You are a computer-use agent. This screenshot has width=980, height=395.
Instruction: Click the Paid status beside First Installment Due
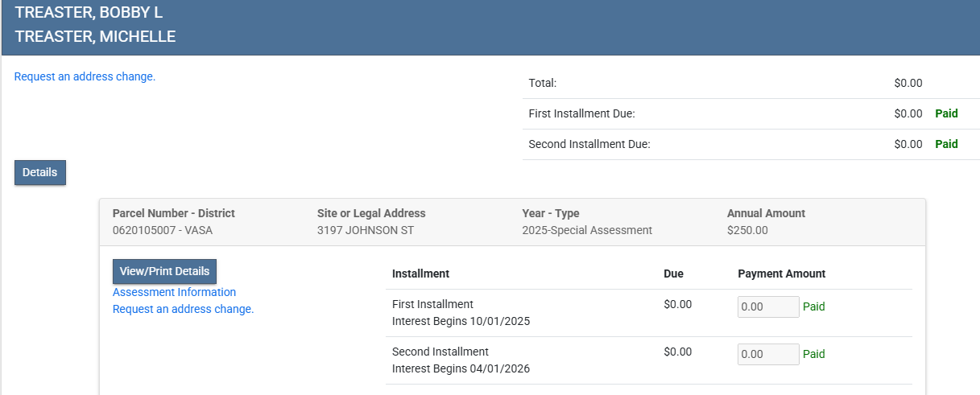click(946, 114)
